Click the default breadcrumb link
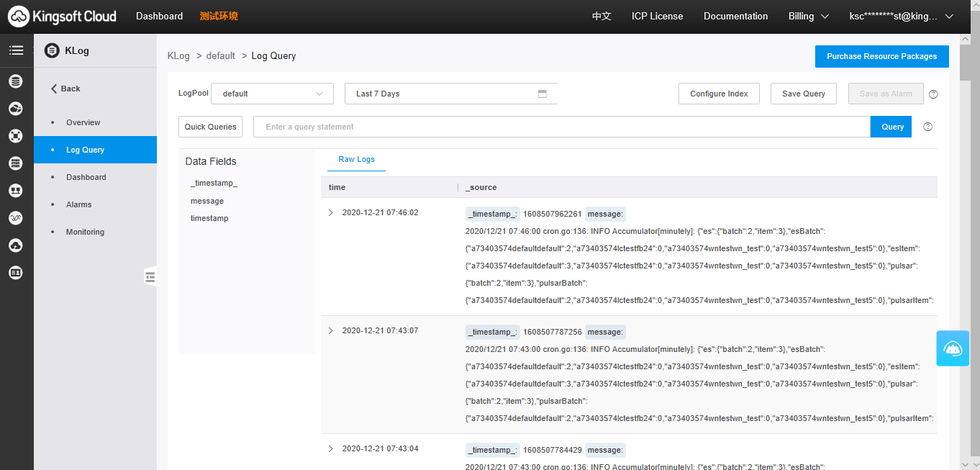 coord(221,55)
